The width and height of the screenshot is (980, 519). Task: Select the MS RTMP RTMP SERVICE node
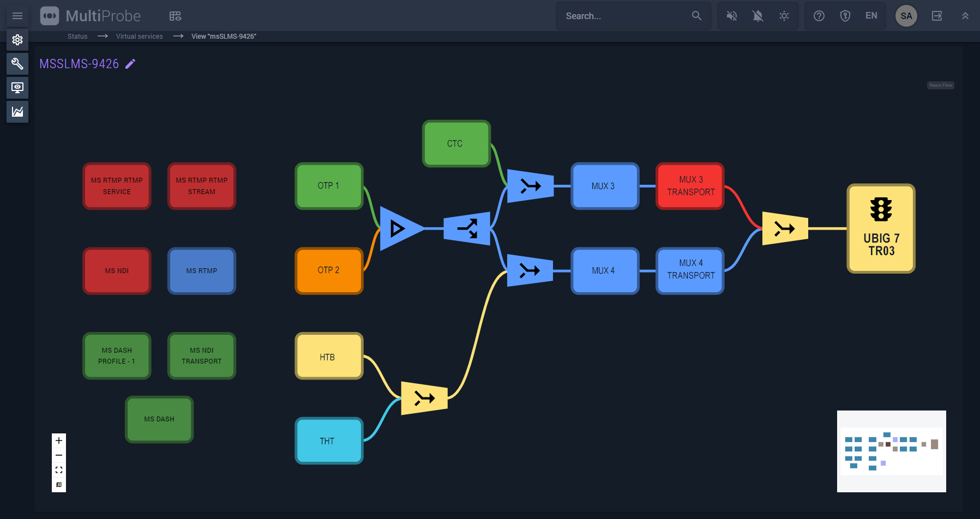(x=117, y=186)
